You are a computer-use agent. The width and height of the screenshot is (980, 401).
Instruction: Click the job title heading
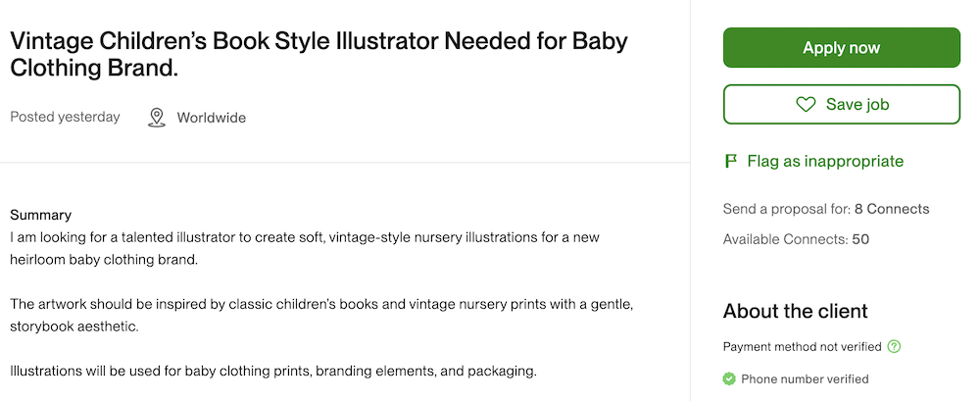pos(318,55)
